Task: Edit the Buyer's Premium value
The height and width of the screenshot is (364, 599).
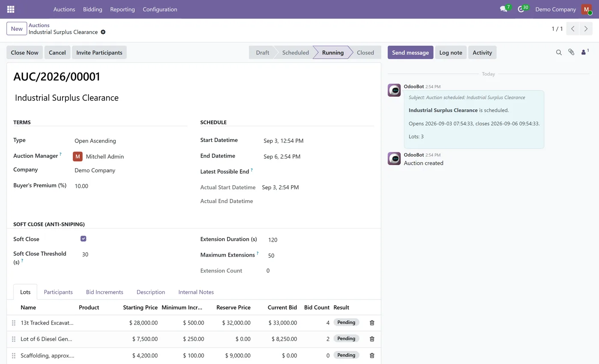Action: 130,186
